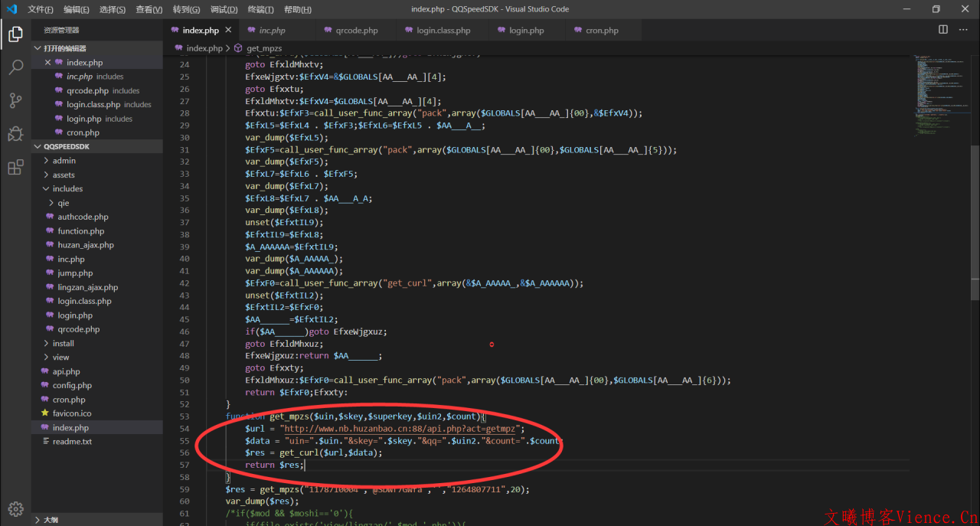Click get_mpzs in the breadcrumb
Image resolution: width=980 pixels, height=526 pixels.
click(264, 47)
